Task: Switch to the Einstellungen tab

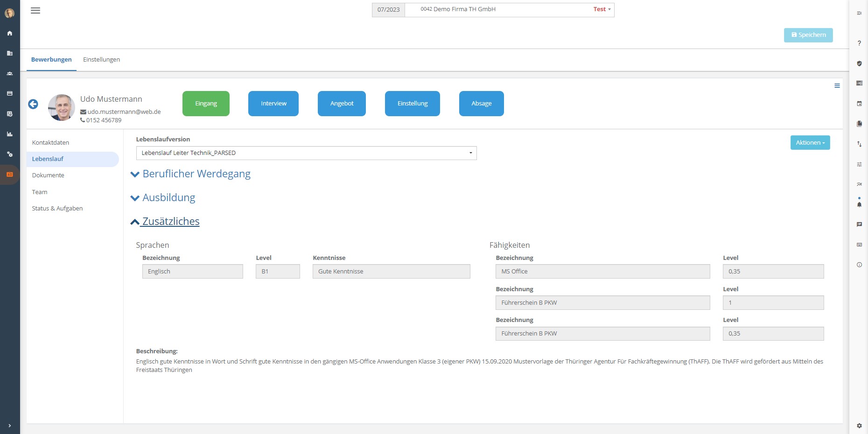Action: click(x=101, y=60)
